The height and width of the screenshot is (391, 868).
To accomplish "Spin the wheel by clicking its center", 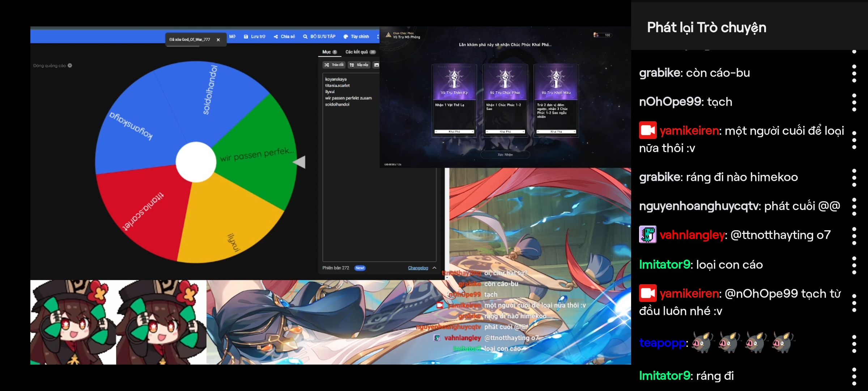I will click(196, 162).
